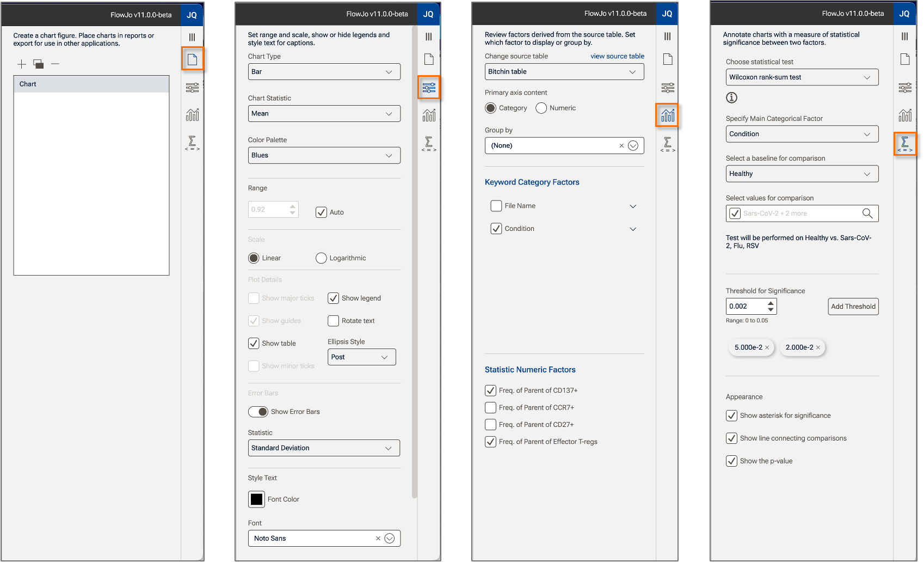The width and height of the screenshot is (924, 562).
Task: Click the bar-chart icon in second panel sidebar
Action: (429, 115)
